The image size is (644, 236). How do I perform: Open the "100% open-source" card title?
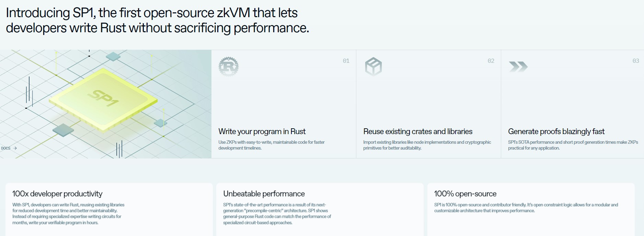tap(465, 194)
